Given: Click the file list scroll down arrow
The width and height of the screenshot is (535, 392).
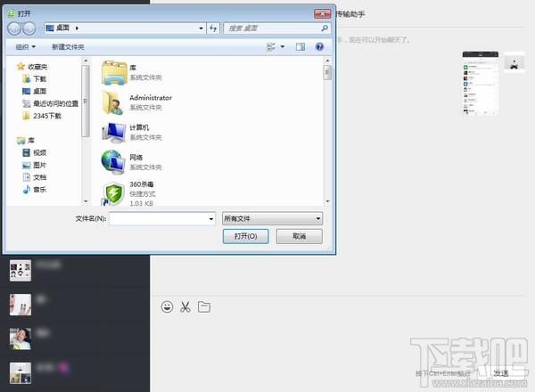Looking at the screenshot, I should tap(327, 201).
